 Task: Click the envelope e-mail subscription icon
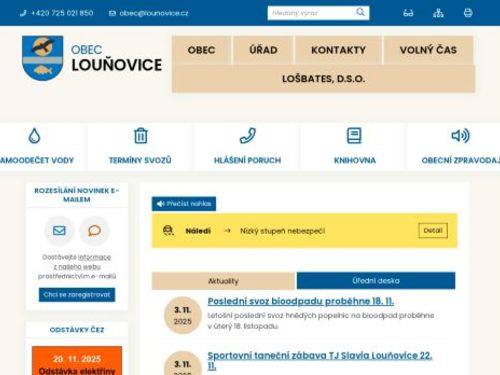pos(59,230)
